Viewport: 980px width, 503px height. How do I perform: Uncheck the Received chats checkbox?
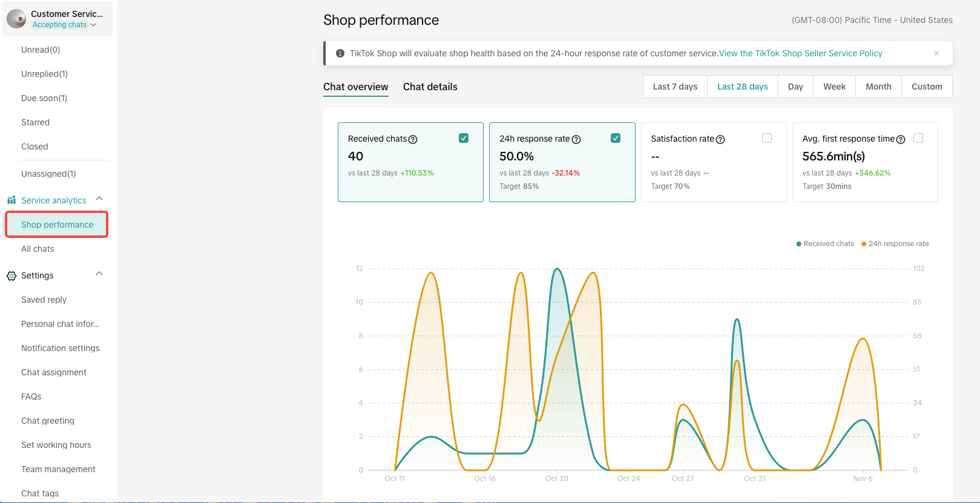[x=464, y=138]
